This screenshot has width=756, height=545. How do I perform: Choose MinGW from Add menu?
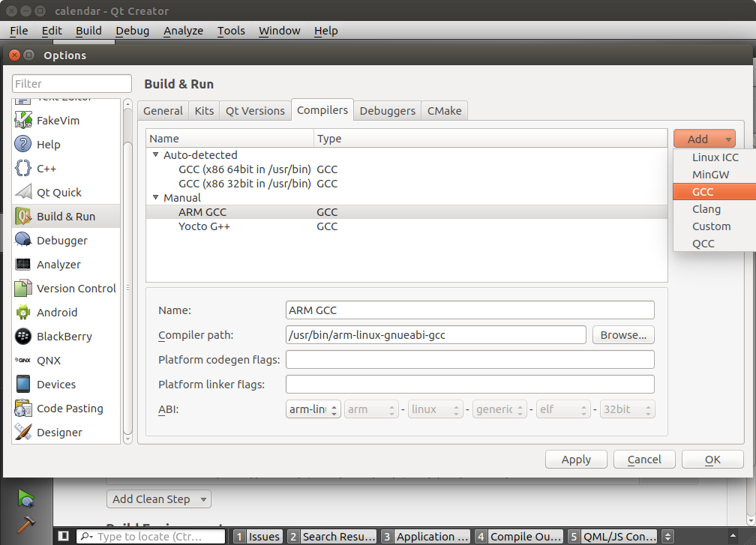click(x=715, y=175)
